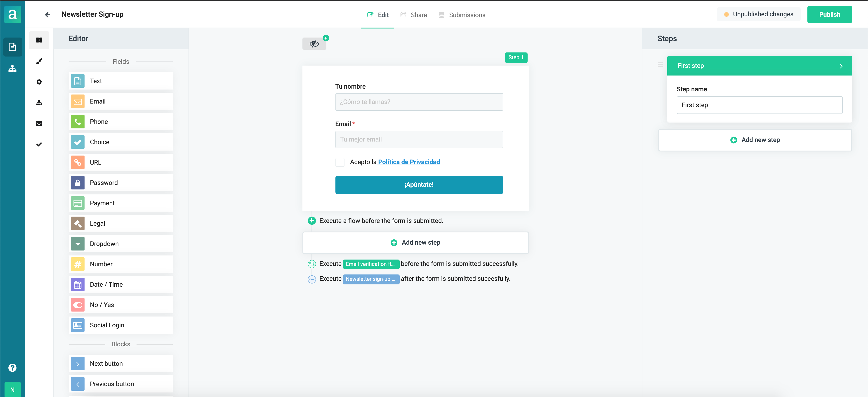Click the Unpublished changes status indicator
The width and height of the screenshot is (868, 397).
(759, 14)
